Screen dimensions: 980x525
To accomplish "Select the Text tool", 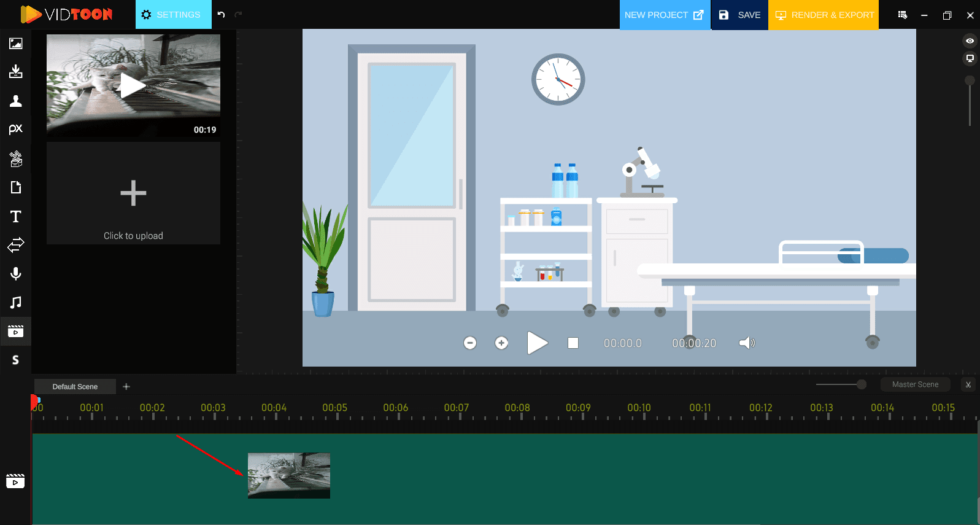I will coord(16,216).
